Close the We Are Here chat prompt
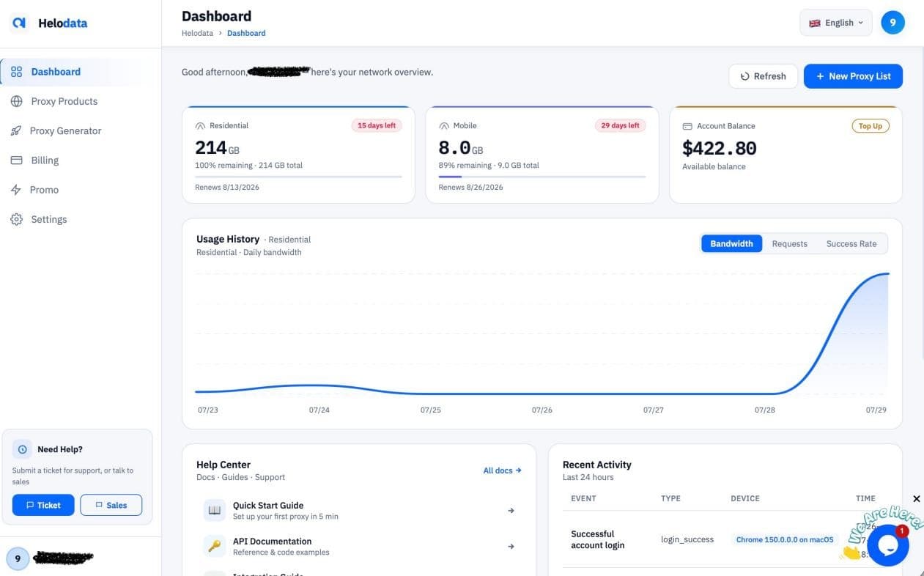 (916, 499)
